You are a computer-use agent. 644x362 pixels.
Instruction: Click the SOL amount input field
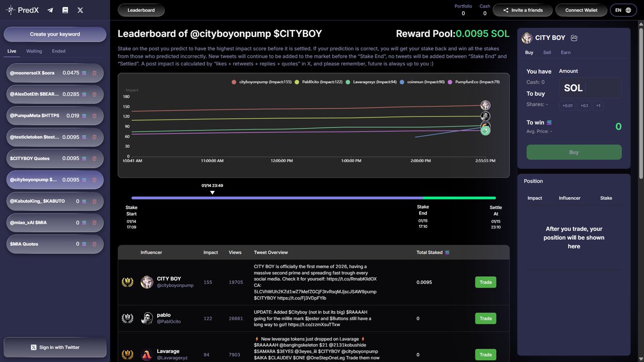click(x=590, y=88)
